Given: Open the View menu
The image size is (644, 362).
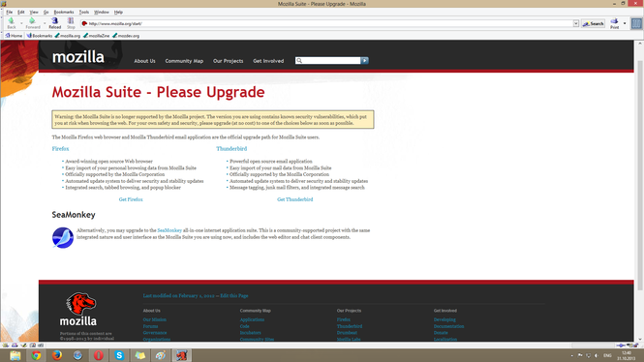Looking at the screenshot, I should tap(34, 13).
